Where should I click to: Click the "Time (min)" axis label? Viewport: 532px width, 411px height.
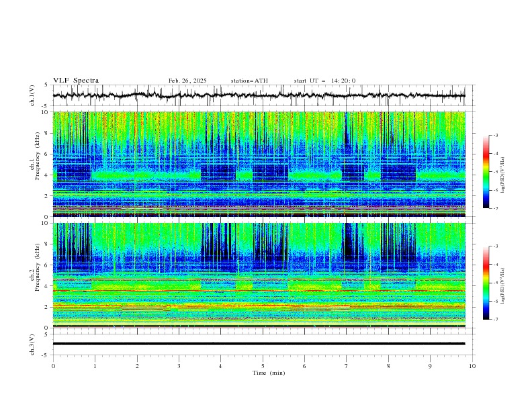click(x=269, y=373)
